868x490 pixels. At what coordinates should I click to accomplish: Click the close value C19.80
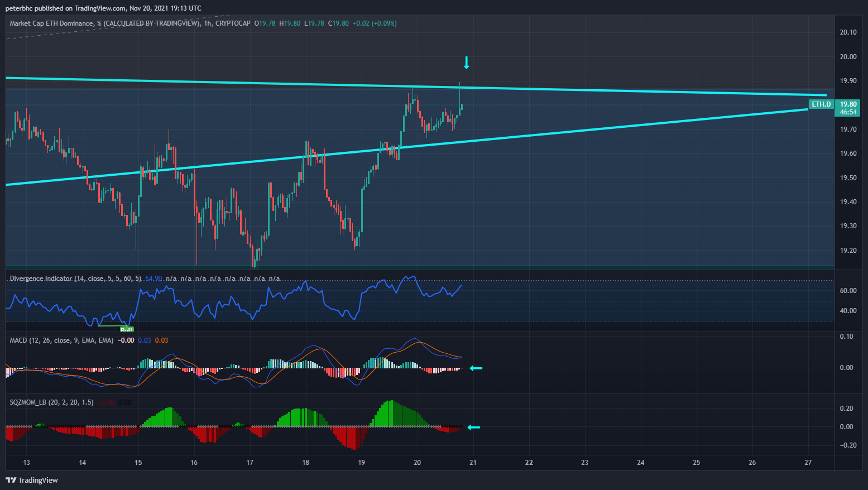tap(338, 23)
